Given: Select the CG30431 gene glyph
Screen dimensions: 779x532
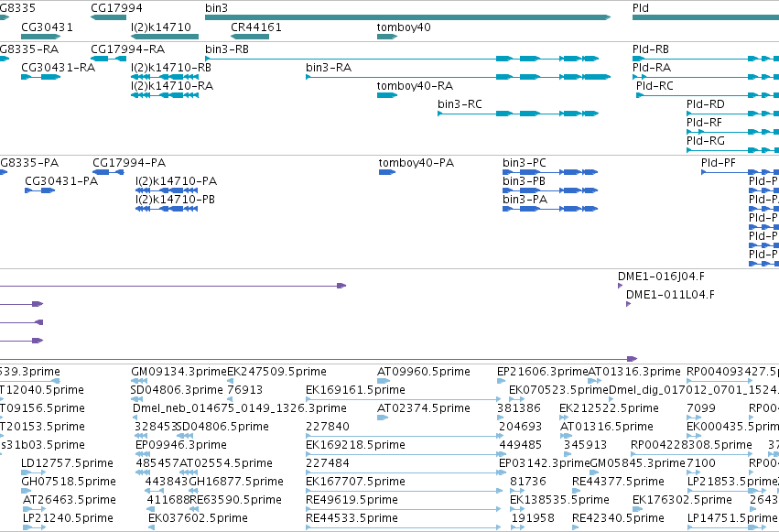Looking at the screenshot, I should coord(41,37).
